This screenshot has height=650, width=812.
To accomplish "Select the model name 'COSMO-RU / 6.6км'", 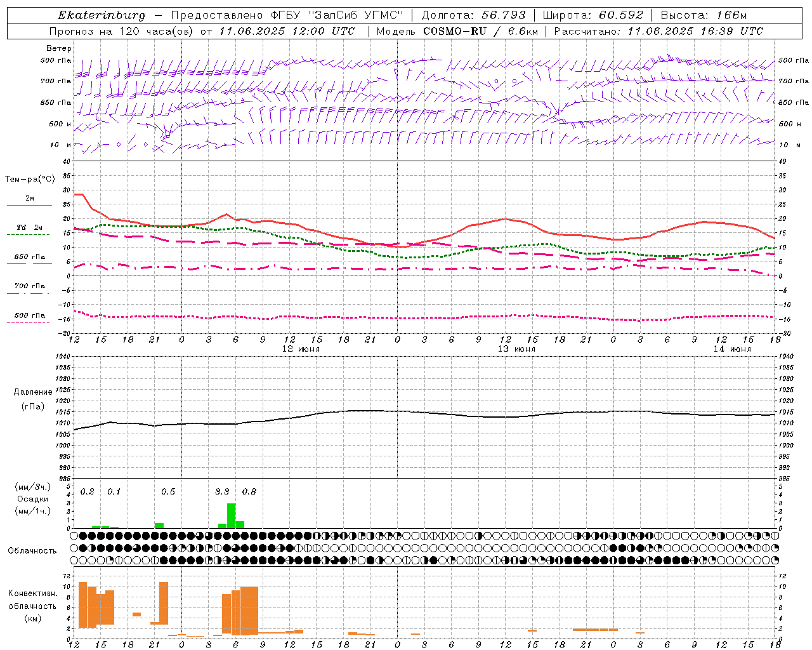I will click(480, 31).
